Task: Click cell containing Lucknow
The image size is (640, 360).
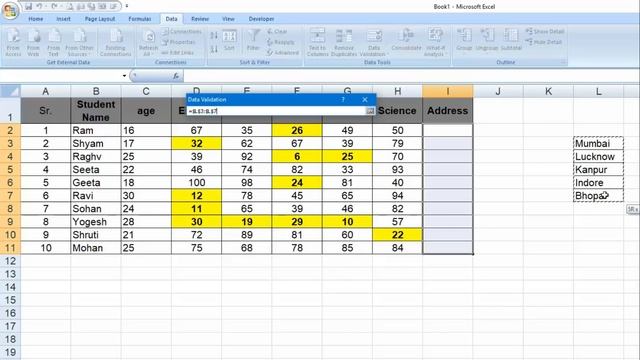Action: coord(598,156)
